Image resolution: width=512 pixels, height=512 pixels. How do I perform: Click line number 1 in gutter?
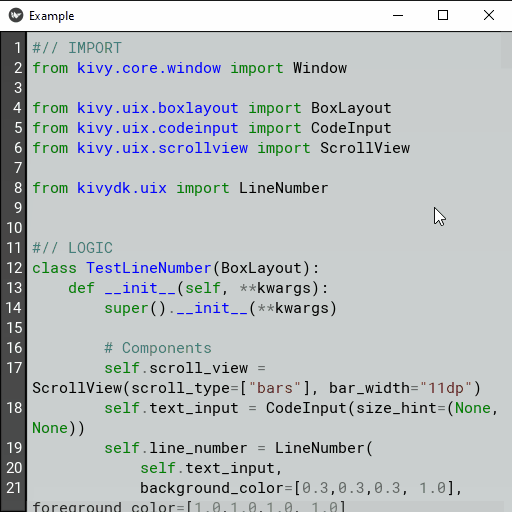pyautogui.click(x=18, y=48)
